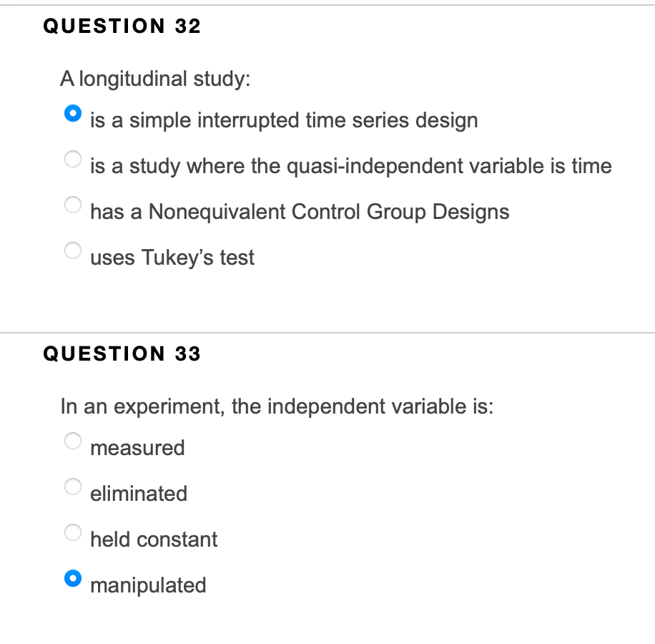Select the 'measured' radio button
Screen dimensions: 655x644
pos(73,441)
